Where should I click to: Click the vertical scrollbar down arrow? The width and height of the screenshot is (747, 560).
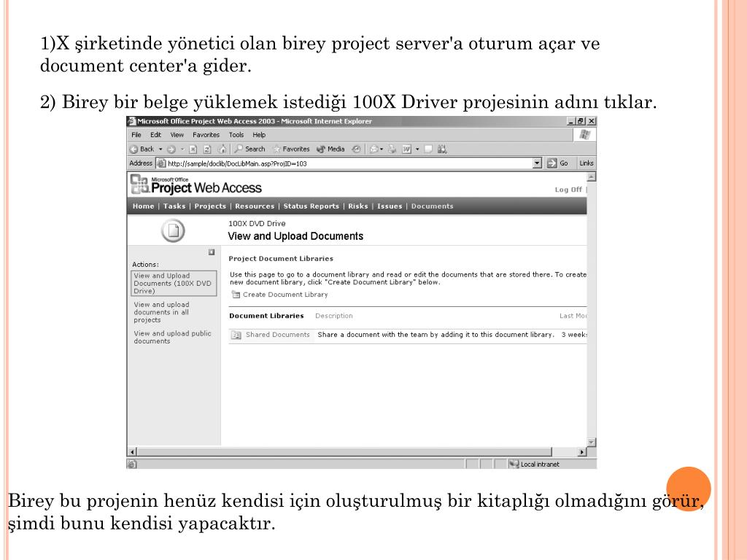point(591,443)
